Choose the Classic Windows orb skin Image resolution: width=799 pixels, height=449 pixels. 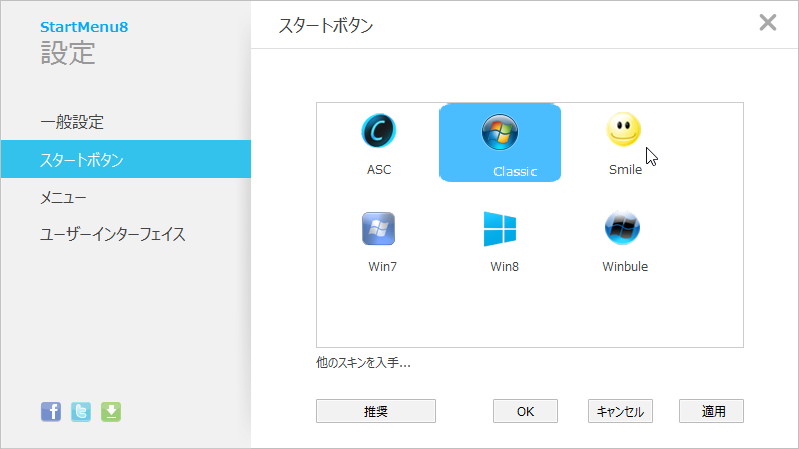500,143
